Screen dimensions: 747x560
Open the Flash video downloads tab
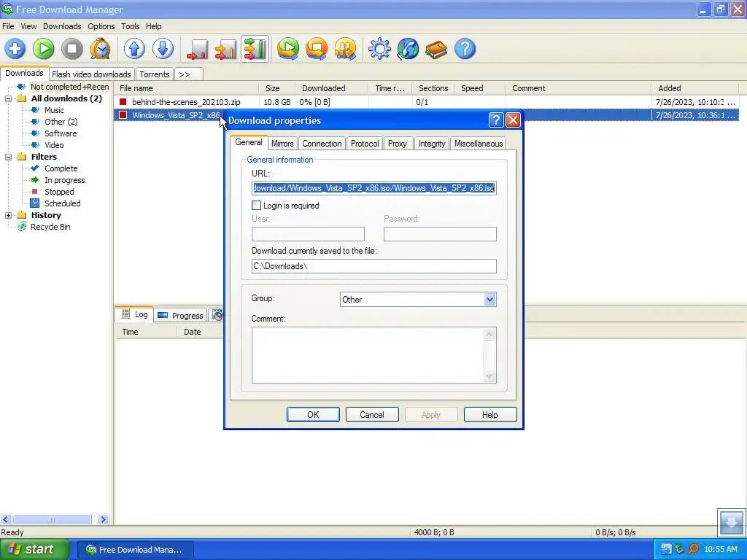pos(91,74)
